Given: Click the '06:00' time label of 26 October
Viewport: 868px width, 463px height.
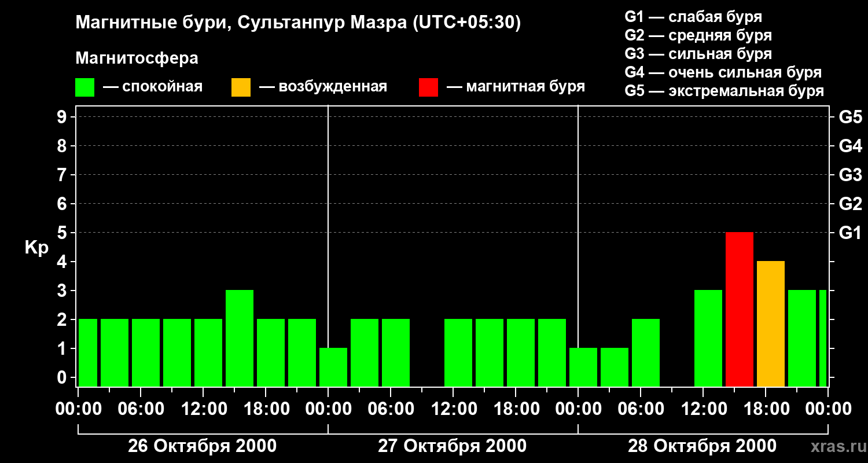Looking at the screenshot, I should coord(141,409).
